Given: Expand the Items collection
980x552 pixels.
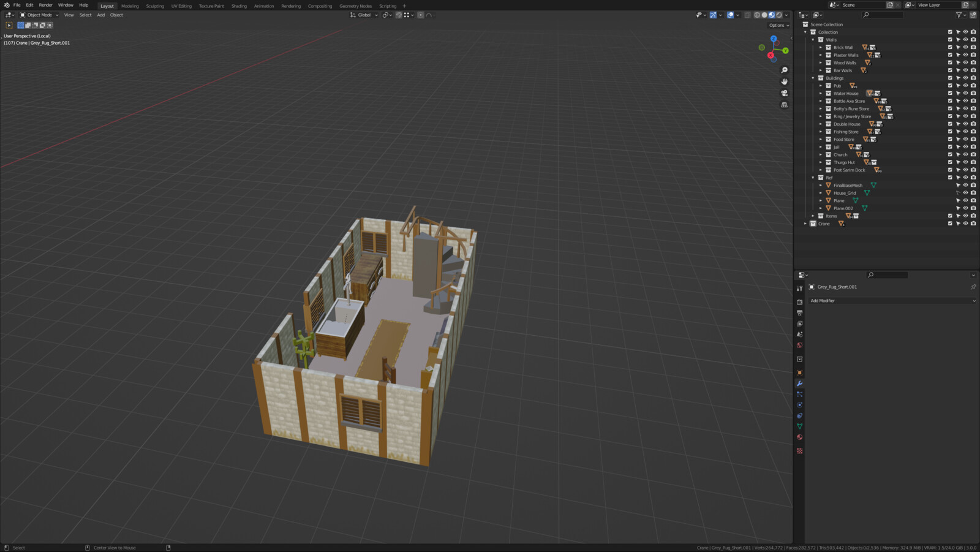Looking at the screenshot, I should (813, 216).
